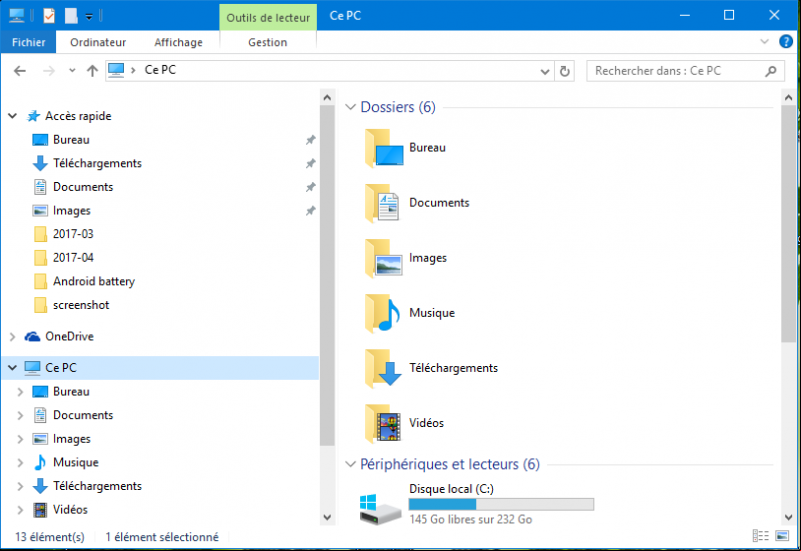This screenshot has width=801, height=551.
Task: Expand the OneDrive tree node
Action: 13,337
